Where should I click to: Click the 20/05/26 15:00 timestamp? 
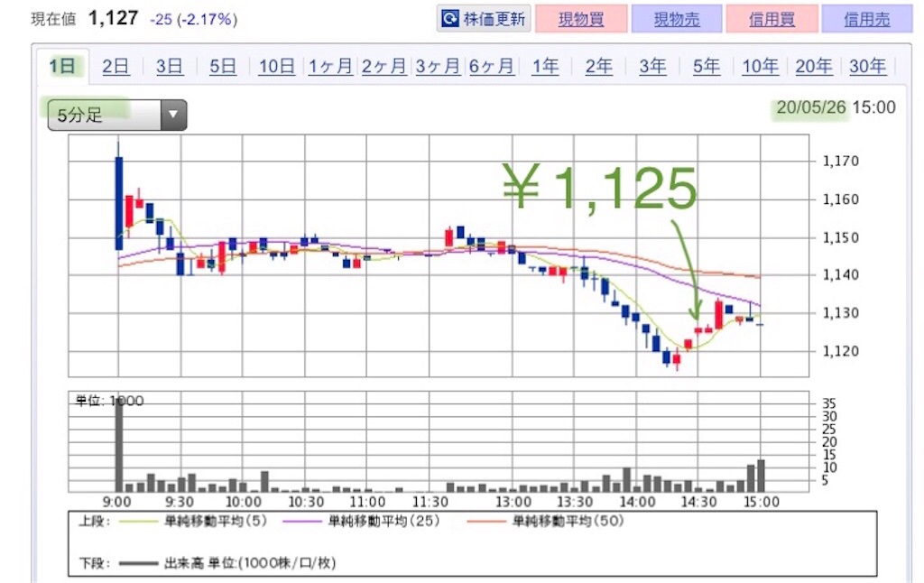pyautogui.click(x=836, y=107)
